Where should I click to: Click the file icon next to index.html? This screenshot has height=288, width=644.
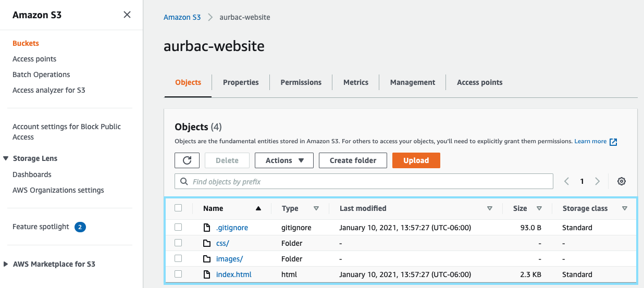tap(207, 274)
